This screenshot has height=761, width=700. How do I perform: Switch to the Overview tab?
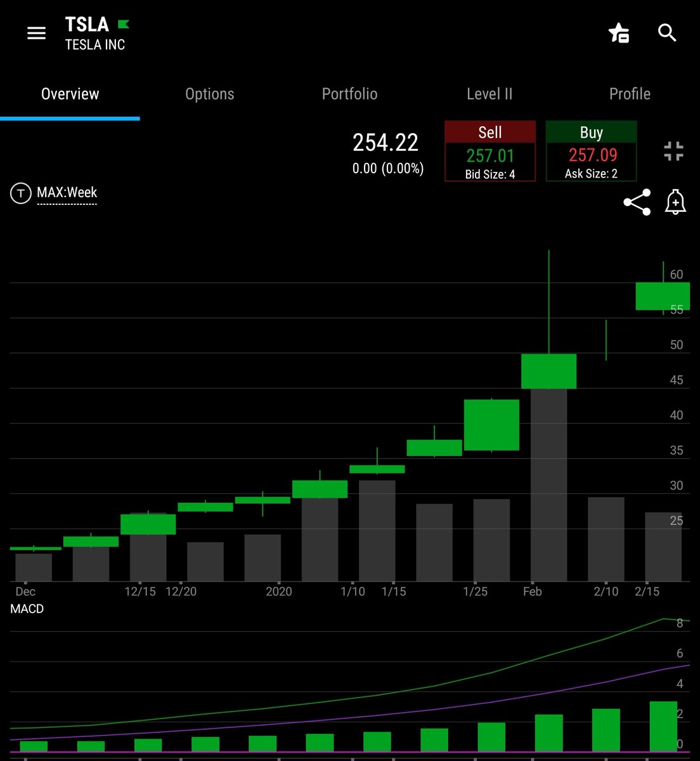tap(70, 94)
